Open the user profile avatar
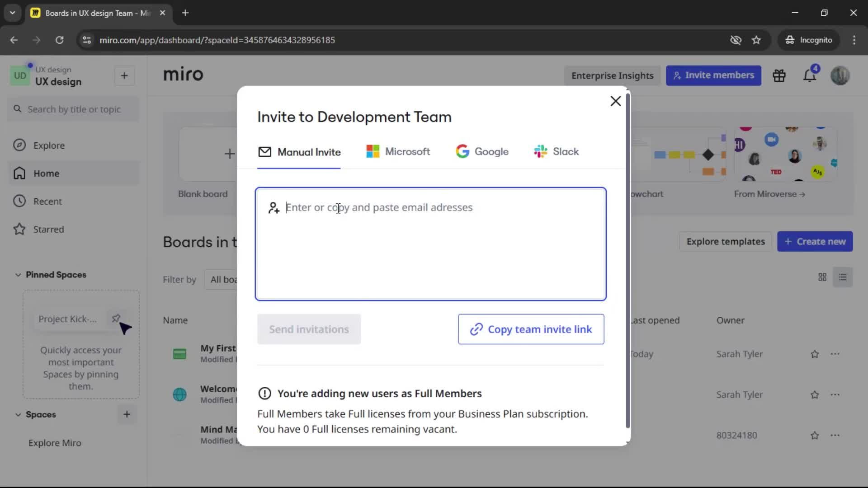Viewport: 868px width, 488px height. pos(840,75)
